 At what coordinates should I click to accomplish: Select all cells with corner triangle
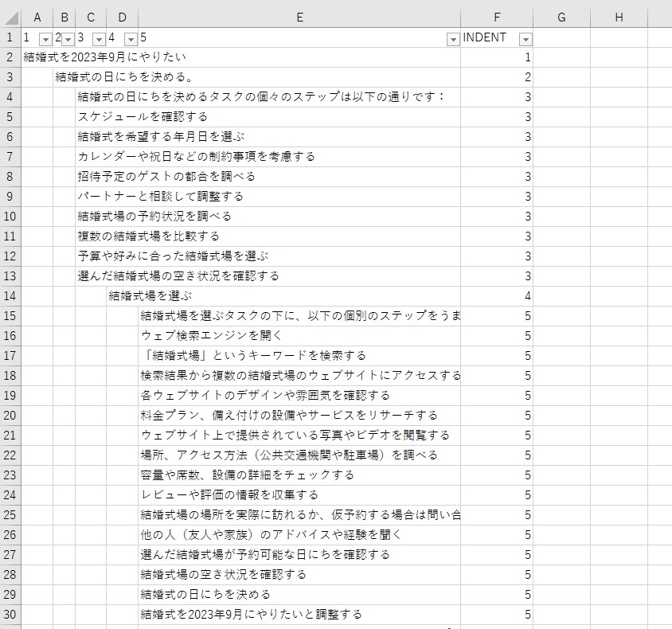(10, 18)
